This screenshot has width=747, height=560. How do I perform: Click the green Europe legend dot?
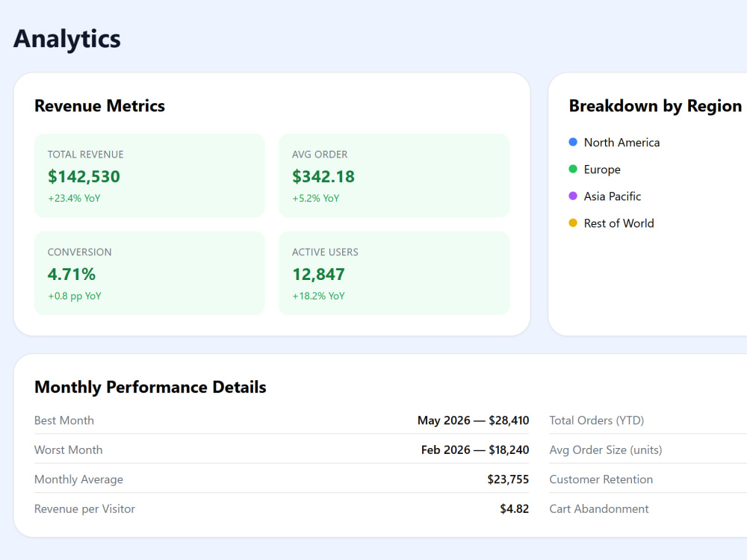(x=573, y=169)
